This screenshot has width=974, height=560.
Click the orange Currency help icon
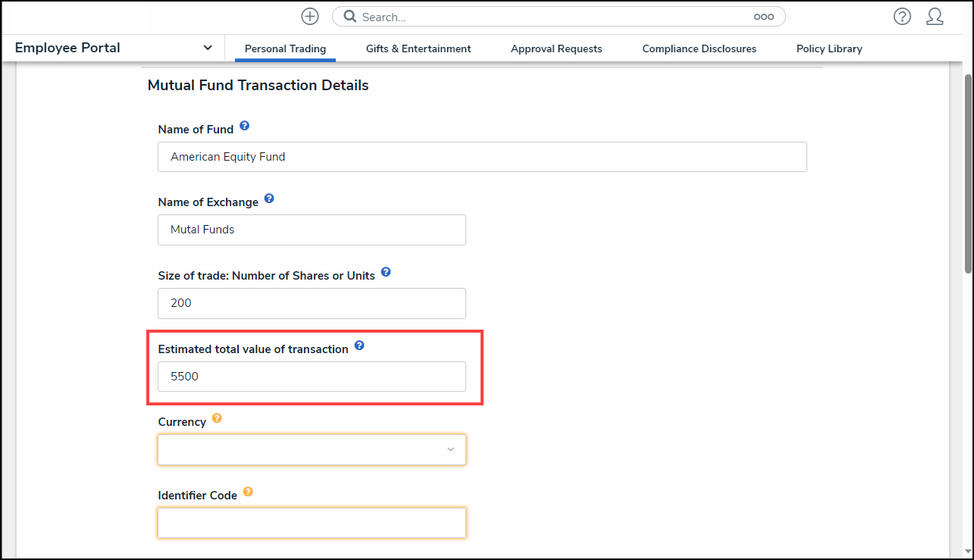(x=217, y=418)
